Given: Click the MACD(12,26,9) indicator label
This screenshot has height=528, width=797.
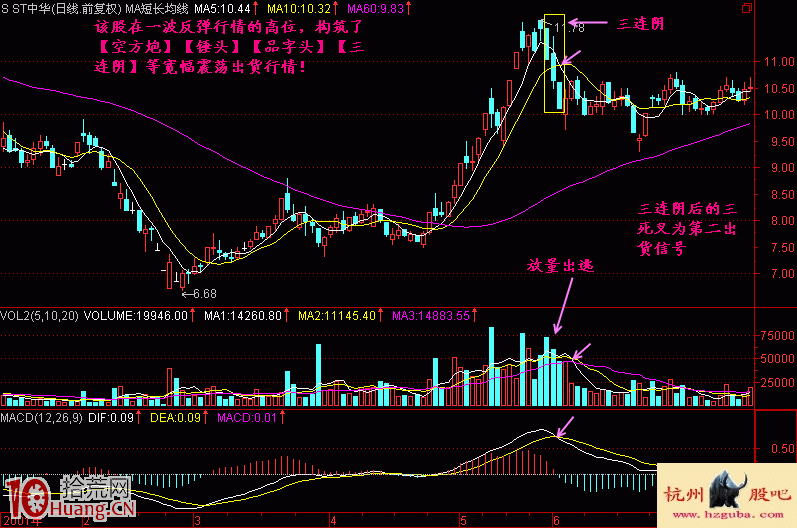Looking at the screenshot, I should click(41, 418).
